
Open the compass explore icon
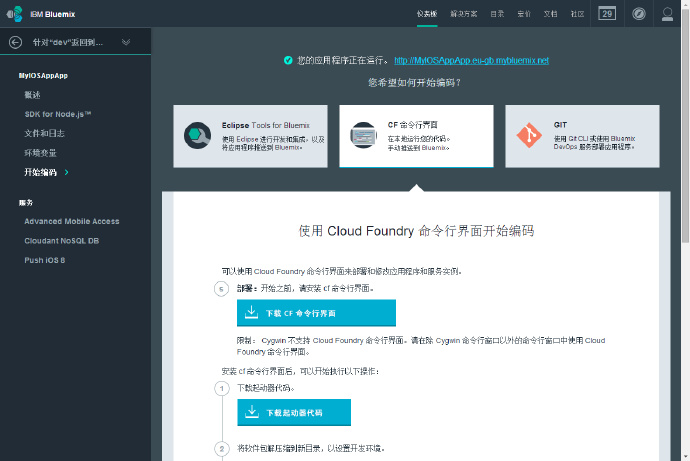(639, 14)
